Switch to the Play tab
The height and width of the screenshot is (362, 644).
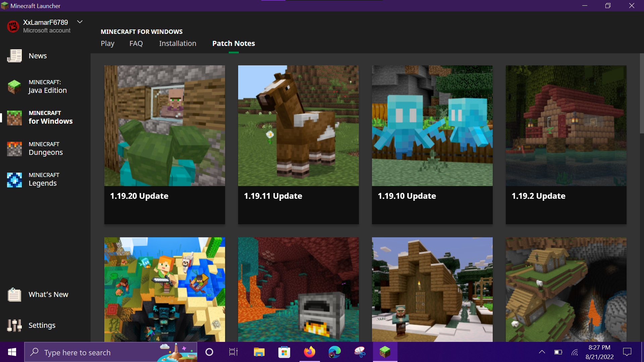pos(107,44)
